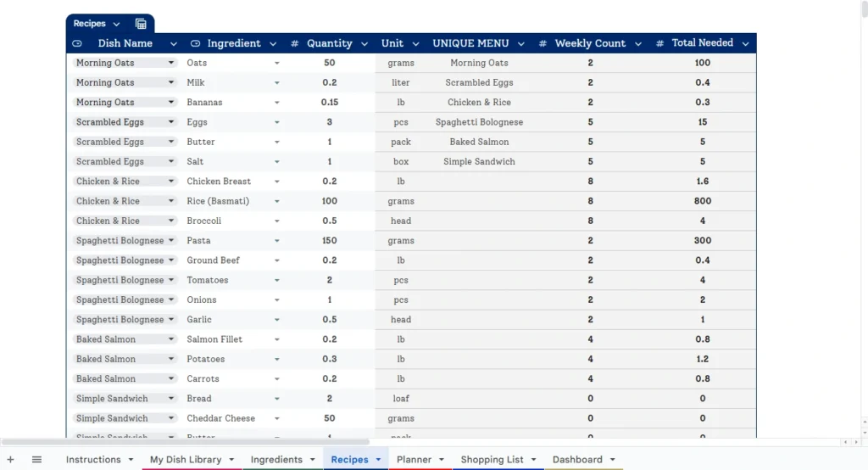Open dish dropdown in the Bread row

pos(171,399)
